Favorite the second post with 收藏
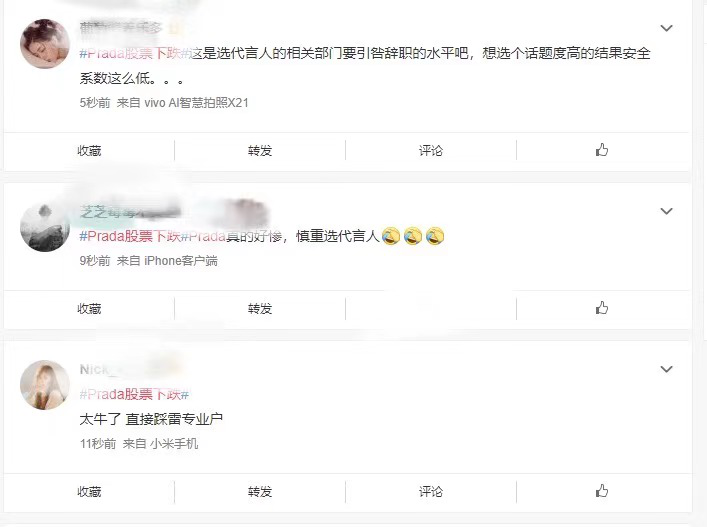 (x=89, y=309)
